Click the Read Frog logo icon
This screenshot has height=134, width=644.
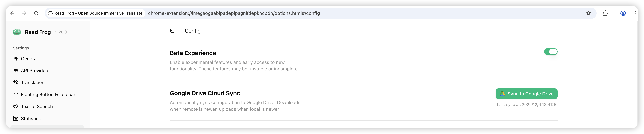pos(17,32)
